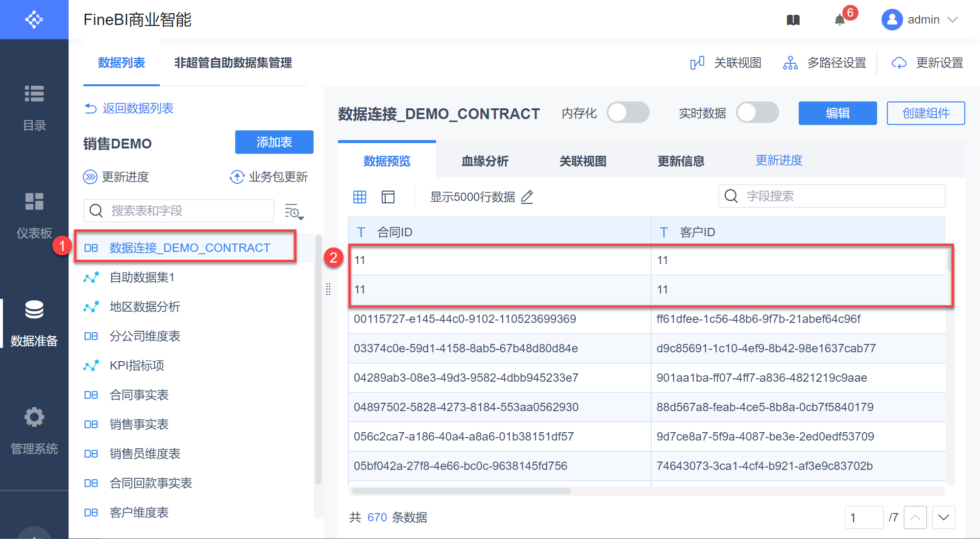The height and width of the screenshot is (539, 980).
Task: Click the table grid view icon
Action: pyautogui.click(x=360, y=197)
